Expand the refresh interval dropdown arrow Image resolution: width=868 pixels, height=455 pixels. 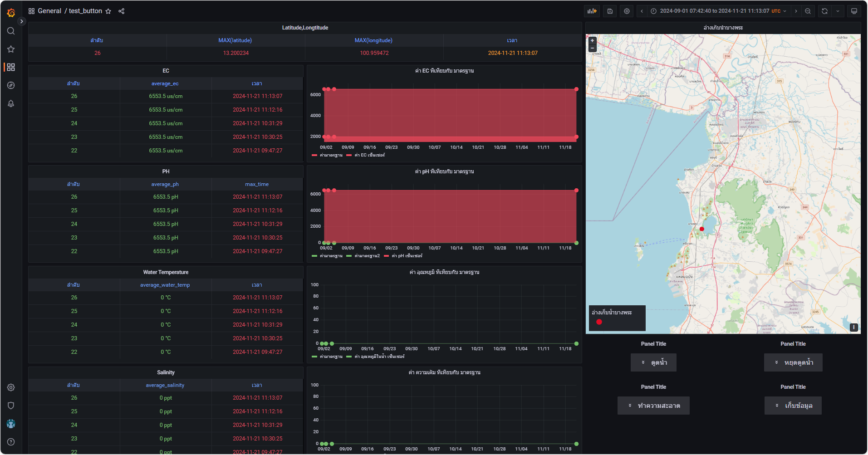click(x=838, y=11)
